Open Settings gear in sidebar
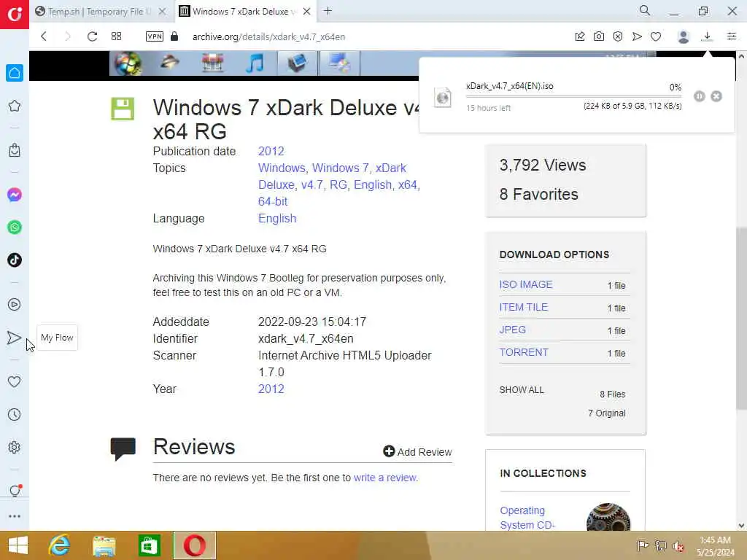747x560 pixels. [15, 447]
